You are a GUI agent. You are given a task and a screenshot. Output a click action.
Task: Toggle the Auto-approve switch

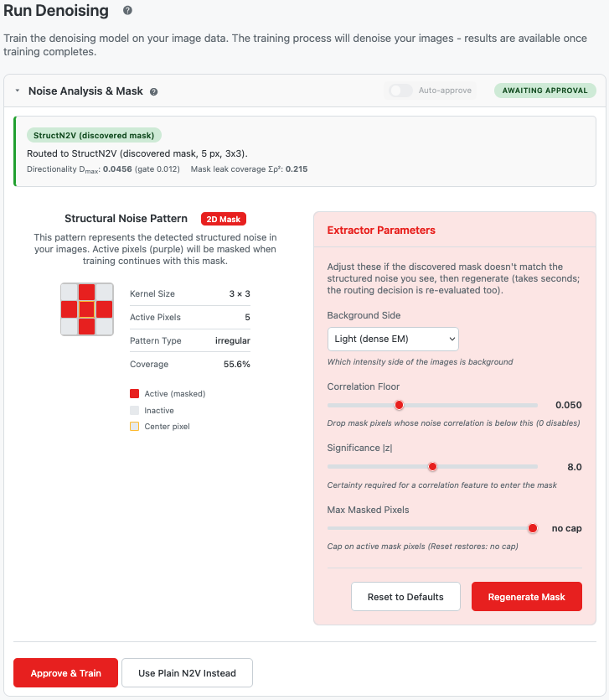pos(400,91)
